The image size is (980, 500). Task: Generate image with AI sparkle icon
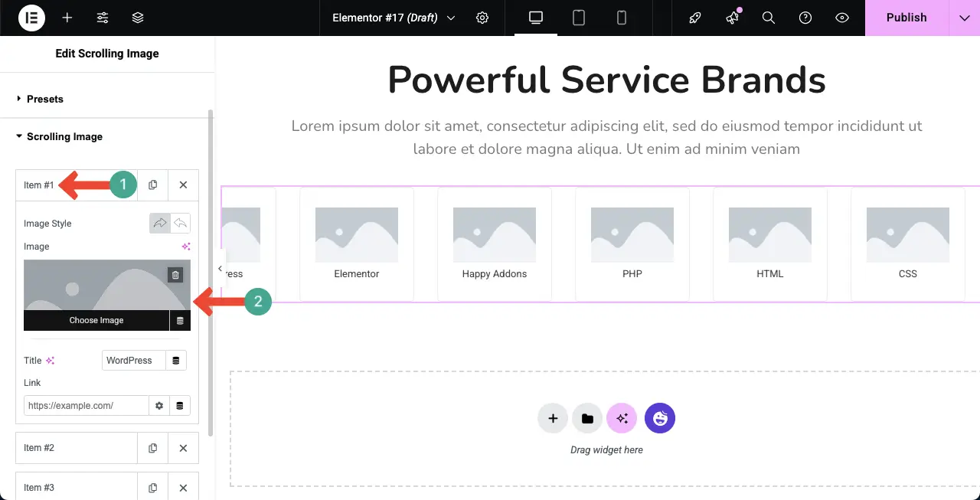point(185,247)
